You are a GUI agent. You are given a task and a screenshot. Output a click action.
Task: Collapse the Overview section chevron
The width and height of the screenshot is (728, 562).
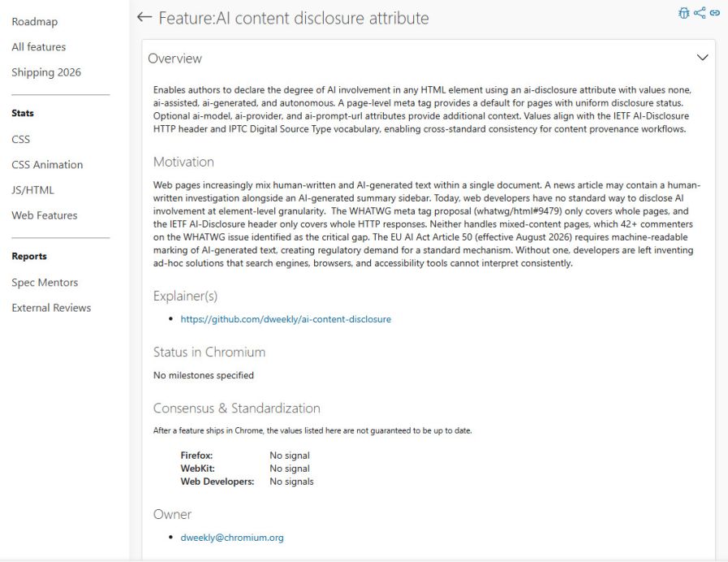pos(702,58)
